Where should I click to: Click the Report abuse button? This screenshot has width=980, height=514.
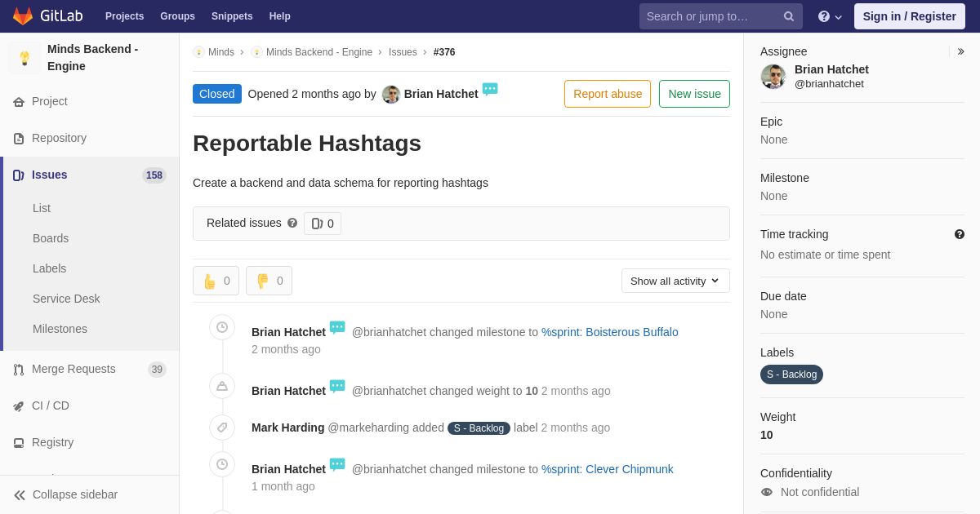click(x=608, y=94)
